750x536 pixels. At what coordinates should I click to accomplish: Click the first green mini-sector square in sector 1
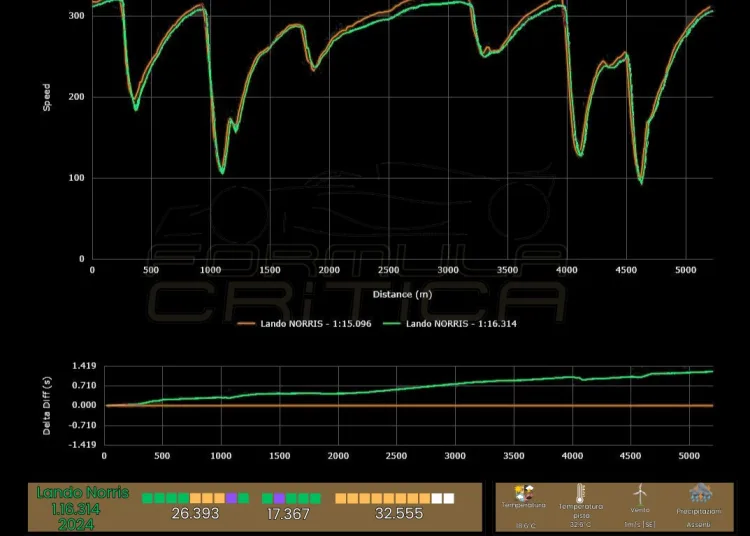tap(147, 498)
